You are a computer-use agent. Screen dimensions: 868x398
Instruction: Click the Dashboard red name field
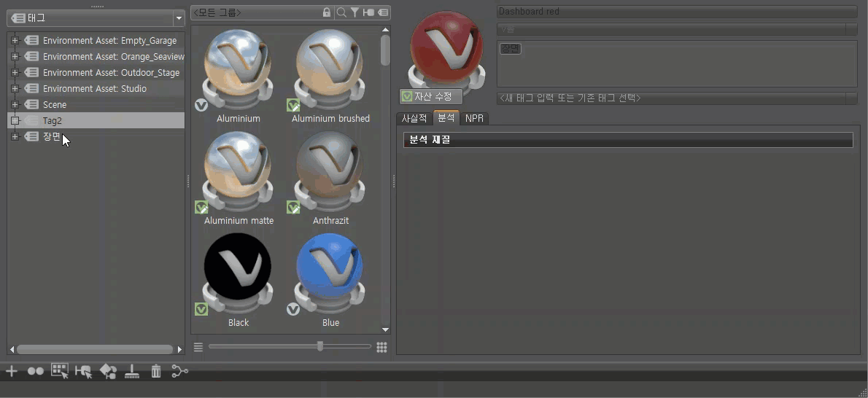pyautogui.click(x=676, y=11)
